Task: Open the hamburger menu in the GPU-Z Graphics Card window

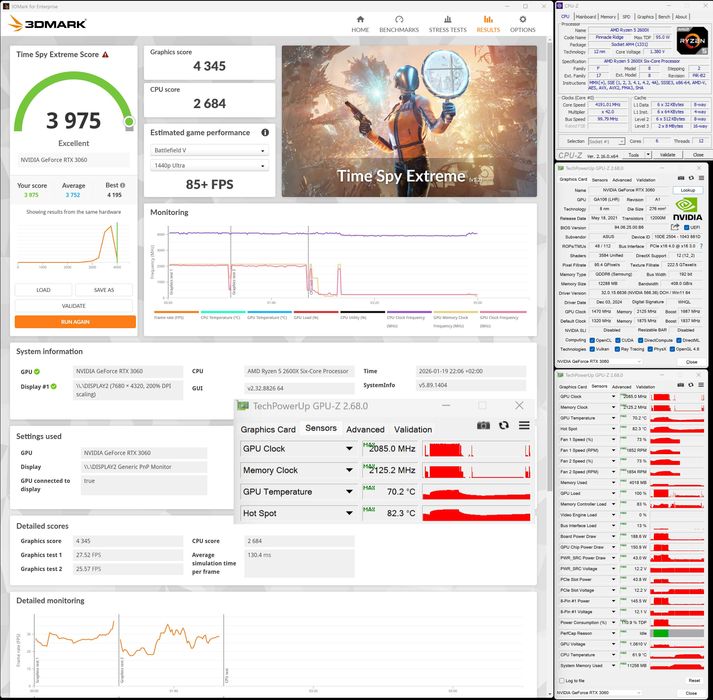Action: point(701,178)
